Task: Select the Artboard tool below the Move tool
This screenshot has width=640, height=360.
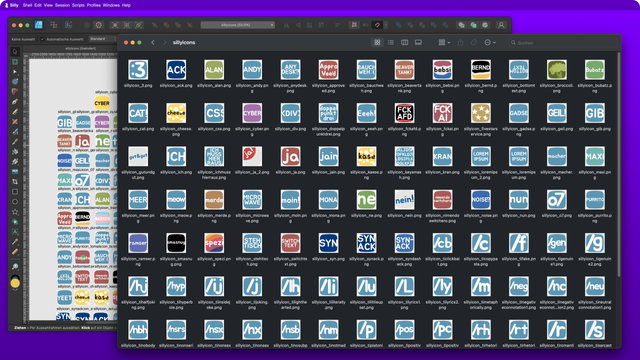Action: pyautogui.click(x=15, y=62)
